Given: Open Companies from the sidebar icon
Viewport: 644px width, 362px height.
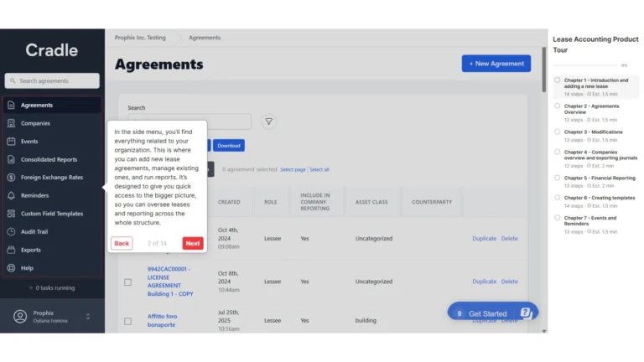Looking at the screenshot, I should (11, 123).
